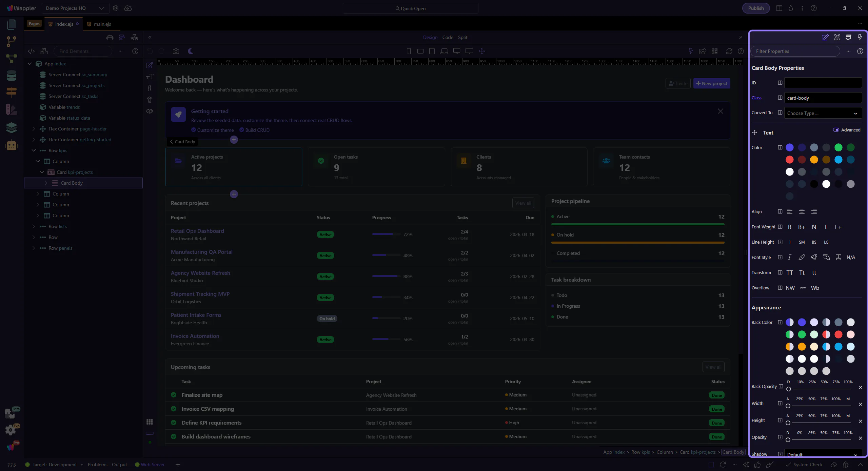Toggle the eye visibility icon beside canvas

pyautogui.click(x=150, y=111)
